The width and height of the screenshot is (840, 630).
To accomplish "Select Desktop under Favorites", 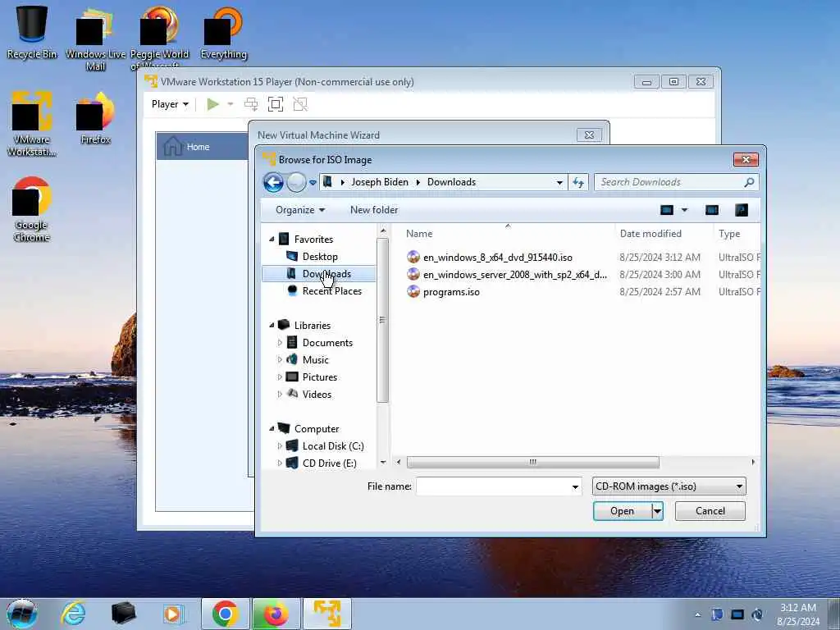I will coord(320,257).
